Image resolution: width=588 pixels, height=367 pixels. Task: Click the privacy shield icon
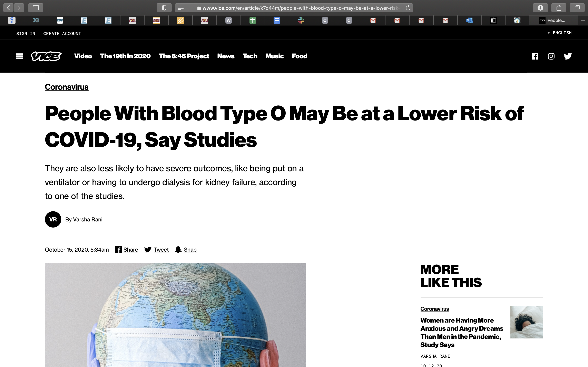164,8
